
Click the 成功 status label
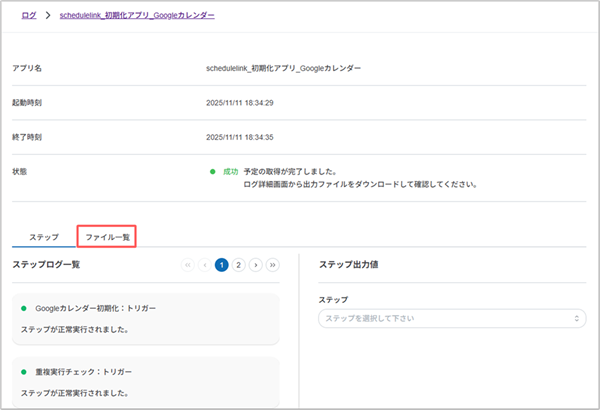pos(228,171)
